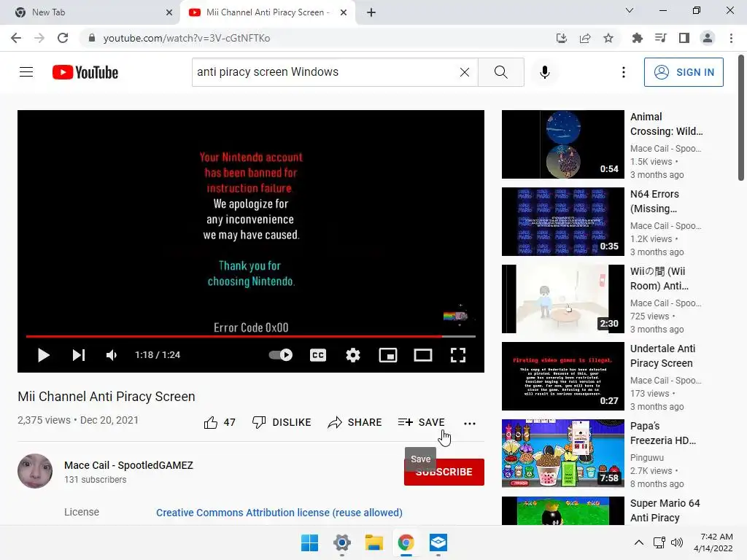Show hidden system tray icons

(639, 542)
